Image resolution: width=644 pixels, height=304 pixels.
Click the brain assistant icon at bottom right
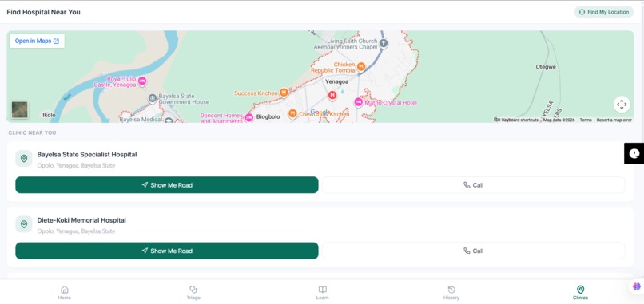(637, 286)
